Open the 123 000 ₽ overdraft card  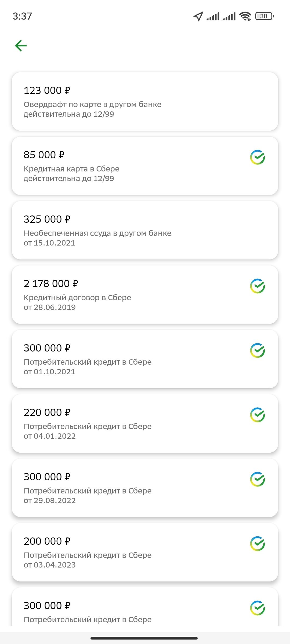tap(145, 101)
